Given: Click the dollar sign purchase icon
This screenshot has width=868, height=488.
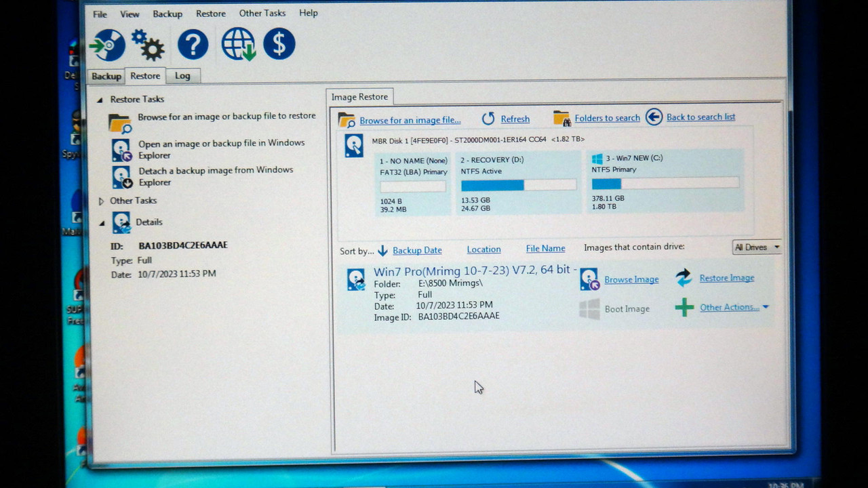Looking at the screenshot, I should click(x=279, y=44).
